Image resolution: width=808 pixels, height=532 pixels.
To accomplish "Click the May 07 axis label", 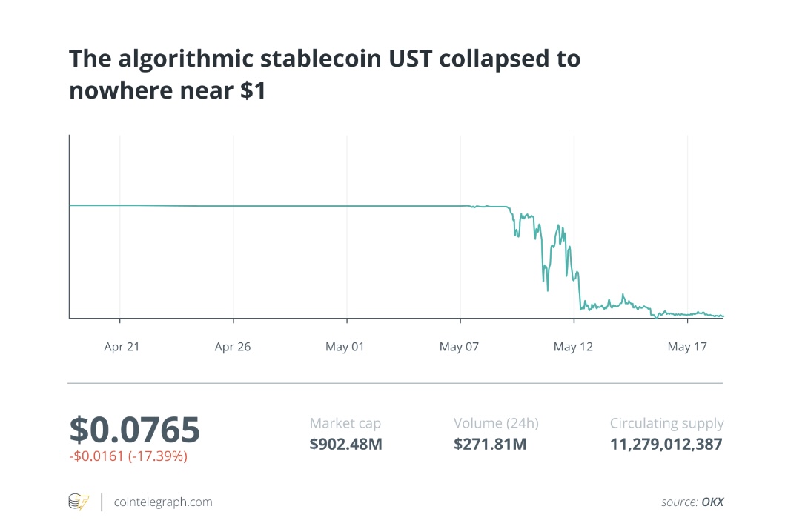I will point(460,347).
